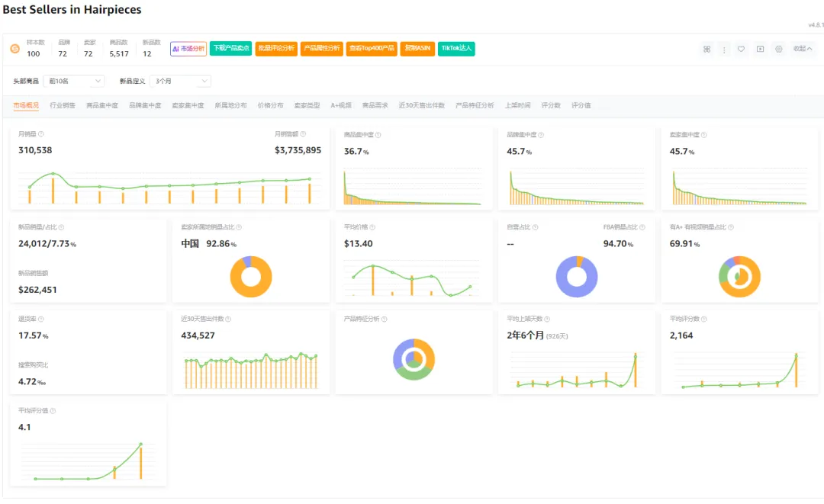Click help icon beside 平均价格
This screenshot has height=504, width=824.
[378, 227]
